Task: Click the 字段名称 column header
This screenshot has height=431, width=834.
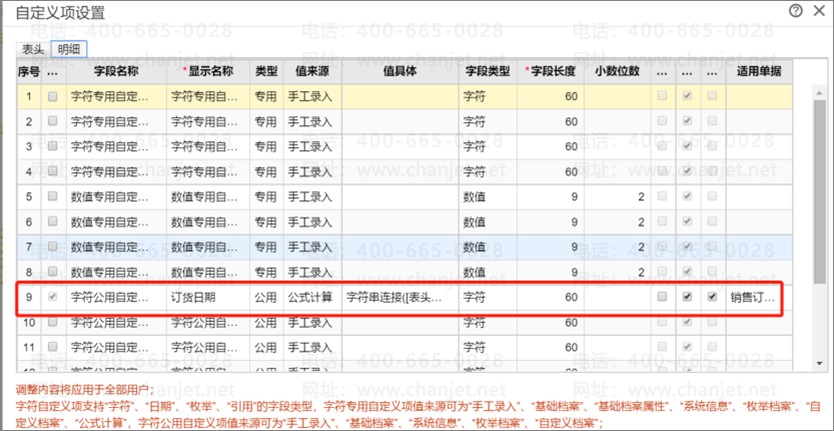Action: (x=116, y=71)
